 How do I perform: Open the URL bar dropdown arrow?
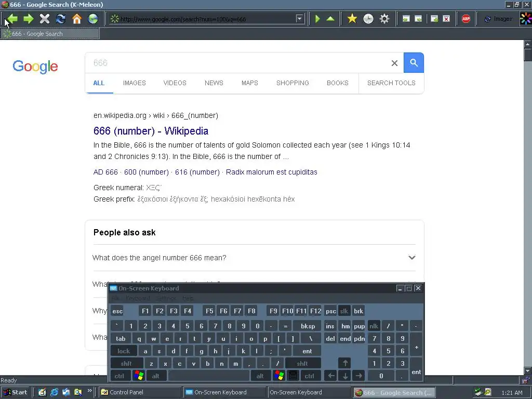tap(299, 19)
